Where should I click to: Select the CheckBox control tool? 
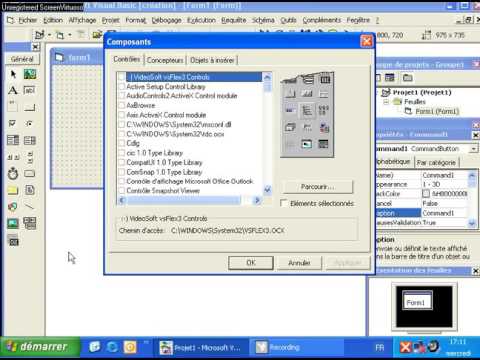13,124
